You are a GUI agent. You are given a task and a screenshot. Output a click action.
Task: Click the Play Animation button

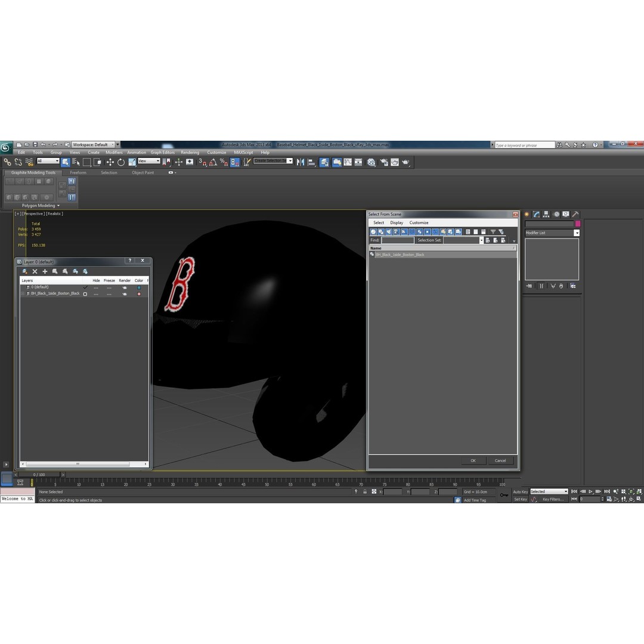(590, 491)
